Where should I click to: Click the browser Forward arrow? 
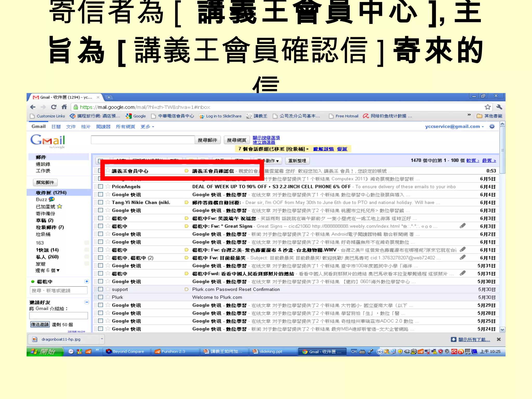tap(43, 107)
